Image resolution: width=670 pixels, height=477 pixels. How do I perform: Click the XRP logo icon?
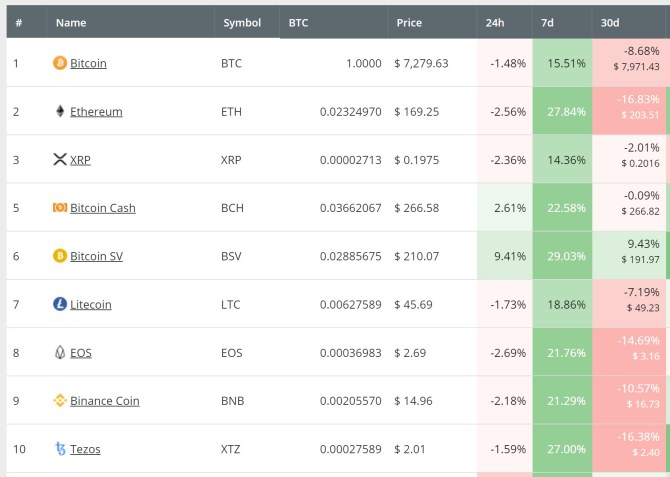pos(60,159)
